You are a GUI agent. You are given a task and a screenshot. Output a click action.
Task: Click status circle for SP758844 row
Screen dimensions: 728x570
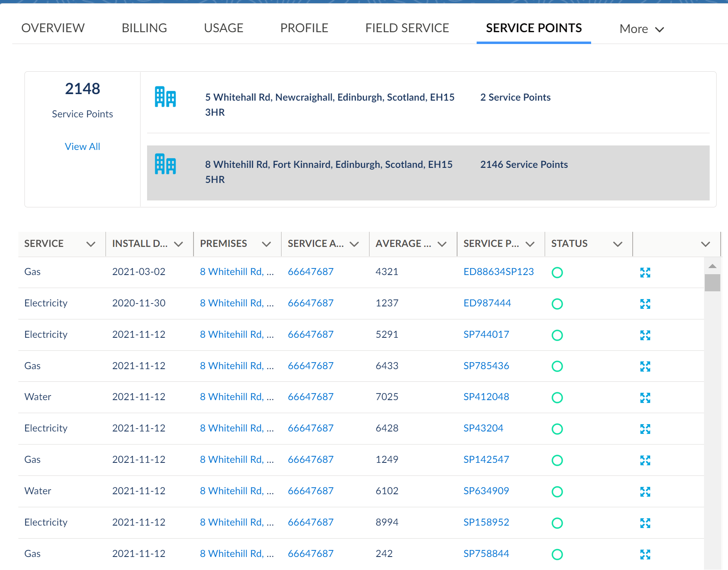click(557, 555)
